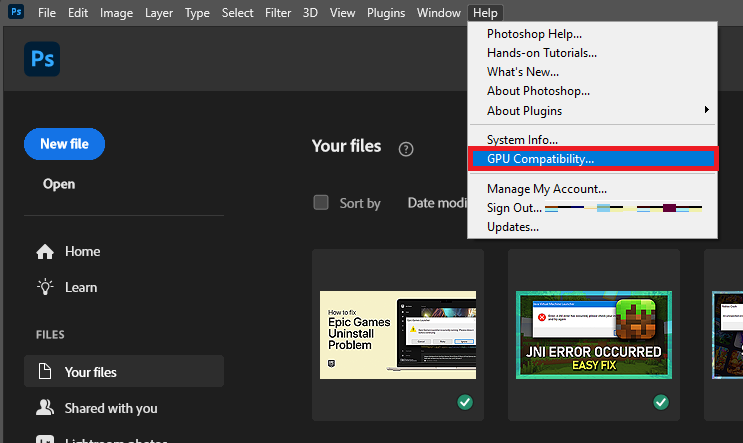Open the JNI Error Occurred thumbnail

pyautogui.click(x=594, y=335)
